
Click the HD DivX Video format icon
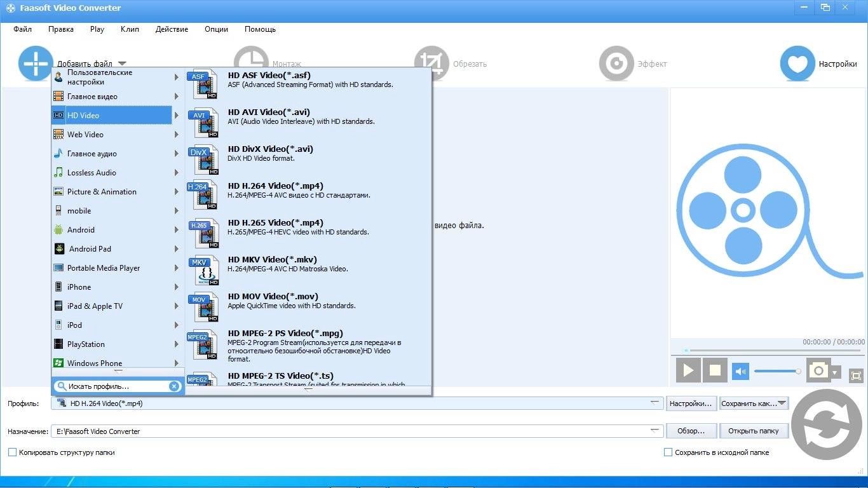tap(203, 159)
